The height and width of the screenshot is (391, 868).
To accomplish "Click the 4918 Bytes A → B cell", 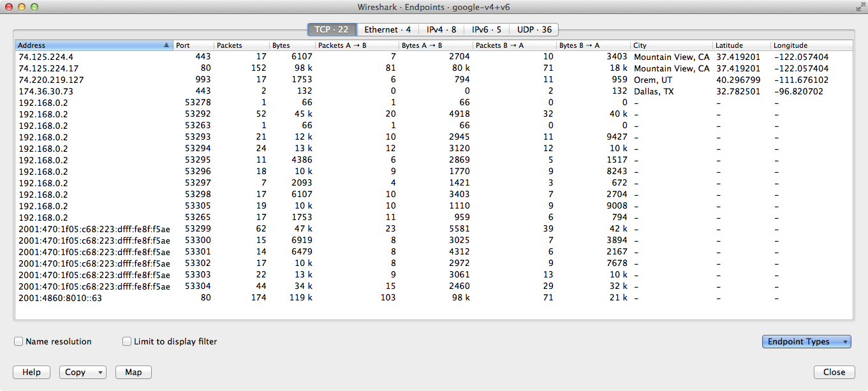I will pos(459,114).
